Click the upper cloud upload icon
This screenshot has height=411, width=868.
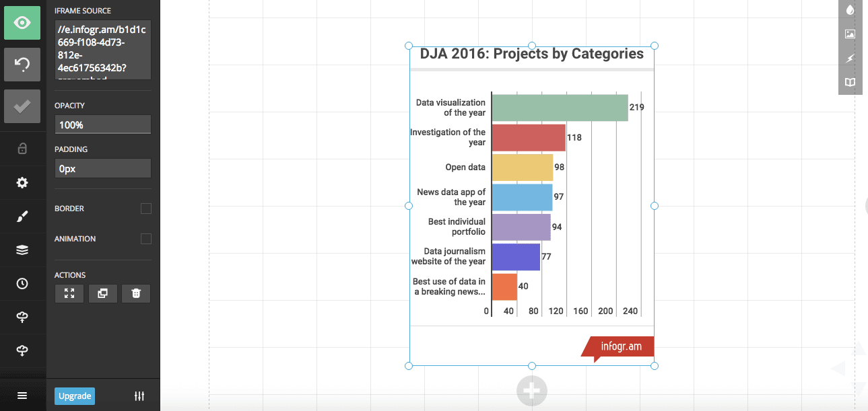point(22,316)
